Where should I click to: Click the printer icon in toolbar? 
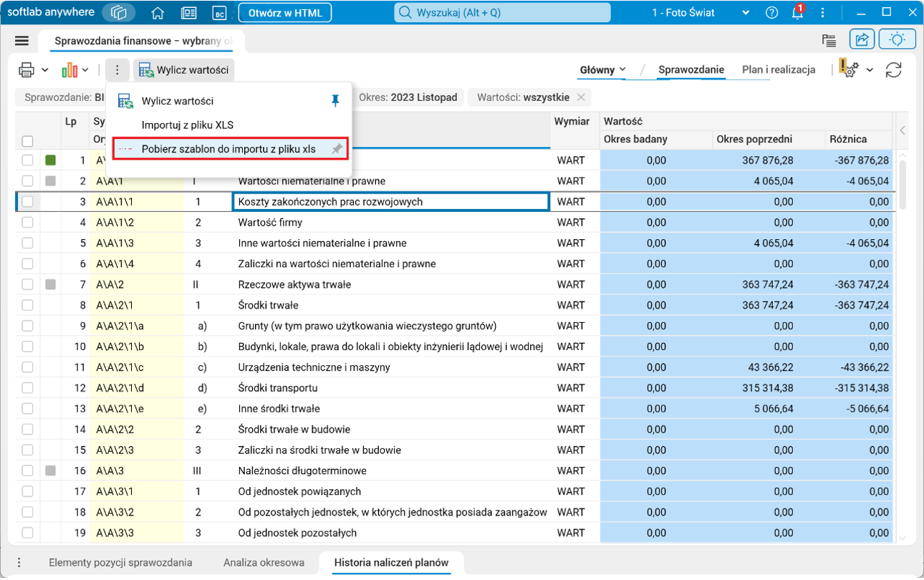27,69
